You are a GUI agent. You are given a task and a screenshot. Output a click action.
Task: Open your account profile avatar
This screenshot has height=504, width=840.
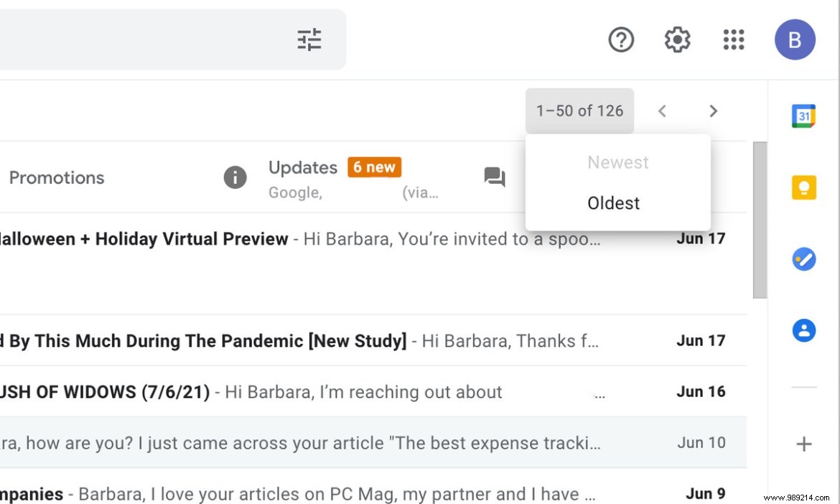[x=795, y=39]
